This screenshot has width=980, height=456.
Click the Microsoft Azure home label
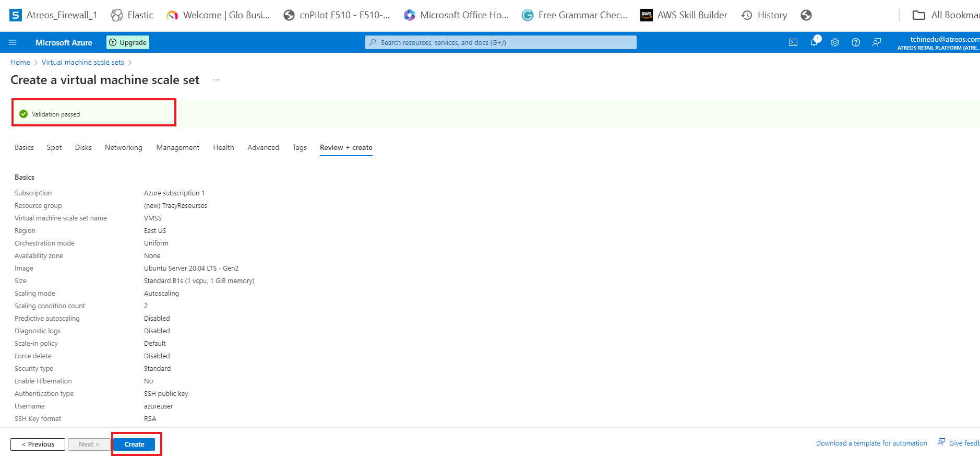click(x=64, y=42)
